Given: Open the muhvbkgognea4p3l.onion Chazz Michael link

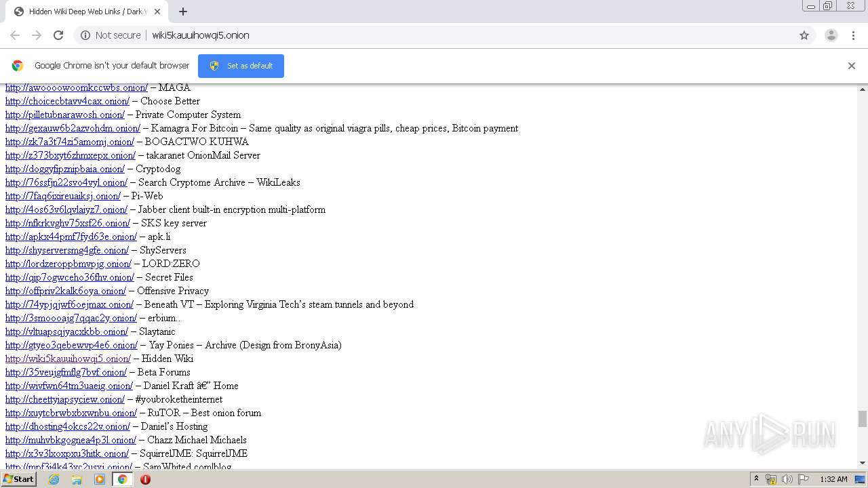Looking at the screenshot, I should point(71,440).
